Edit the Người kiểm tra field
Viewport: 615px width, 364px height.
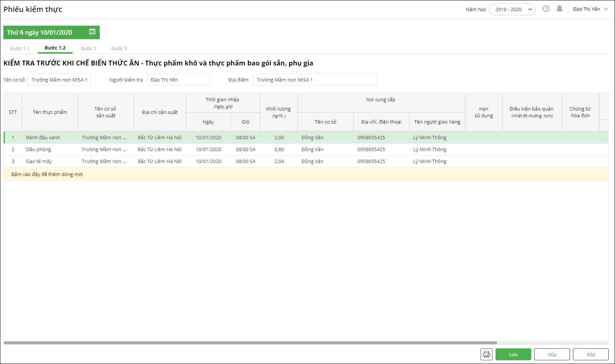coord(178,80)
